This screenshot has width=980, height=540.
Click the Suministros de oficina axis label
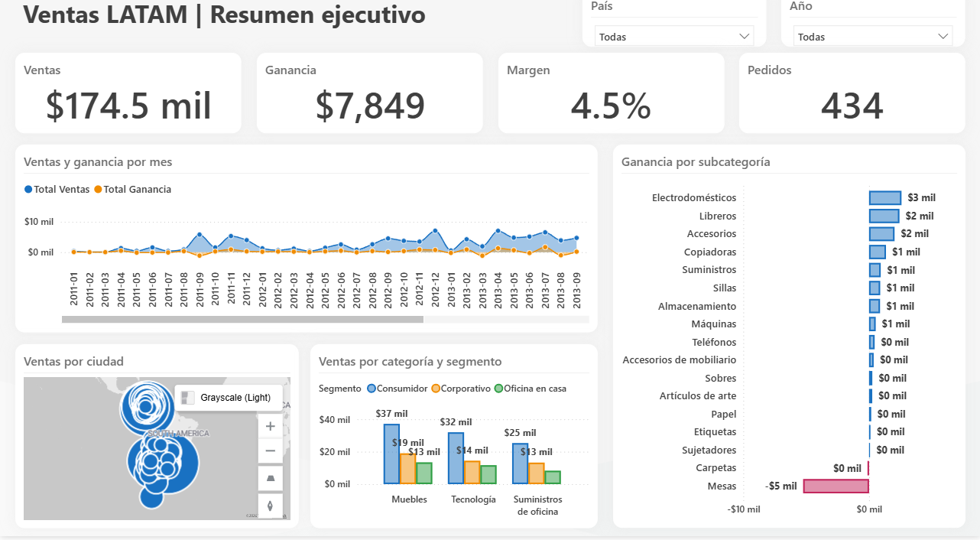(537, 505)
